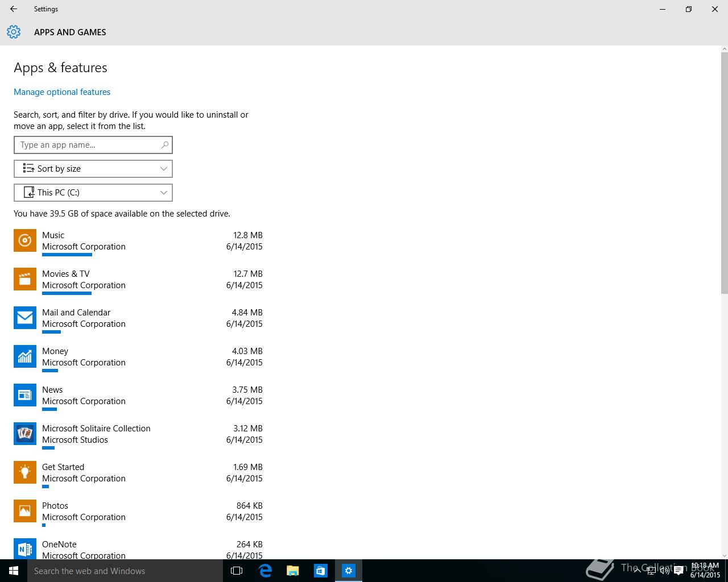The width and height of the screenshot is (728, 582).
Task: Select the Money entry text
Action: [x=55, y=351]
